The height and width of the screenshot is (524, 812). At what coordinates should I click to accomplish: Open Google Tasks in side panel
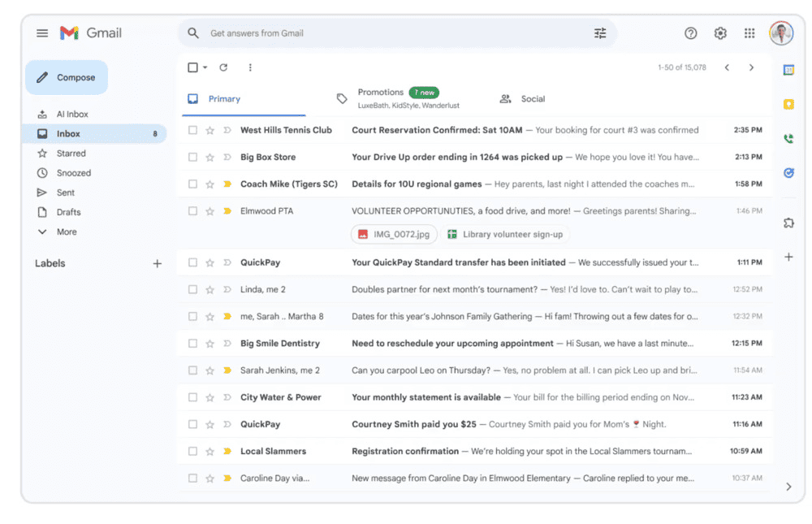[788, 173]
